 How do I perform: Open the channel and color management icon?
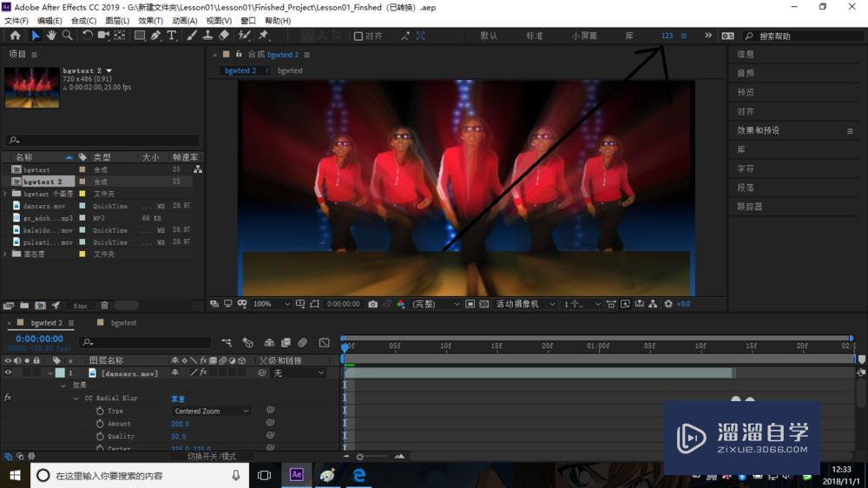(x=401, y=304)
